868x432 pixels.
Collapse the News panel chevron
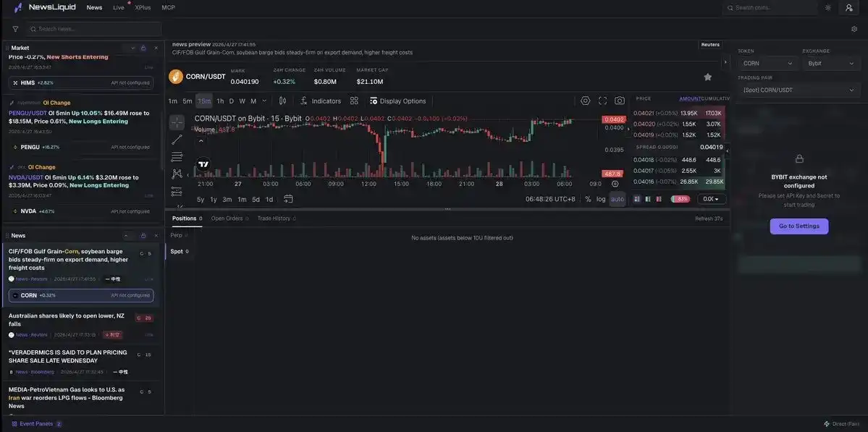click(126, 236)
